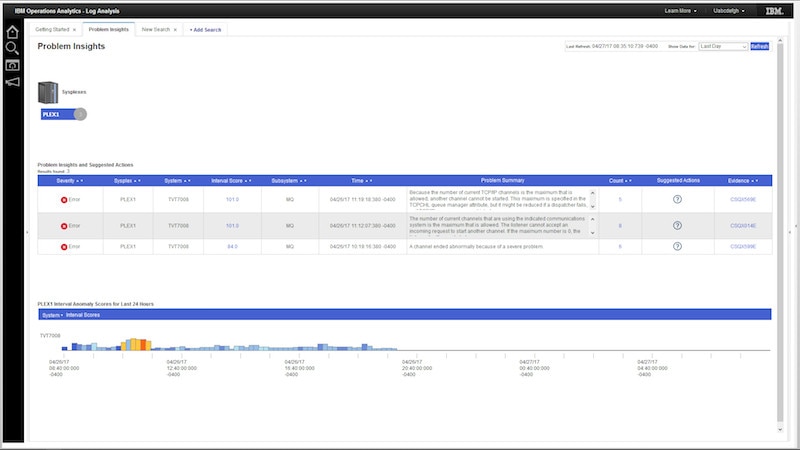
Task: Sort by the Interval Score column
Action: [x=231, y=181]
